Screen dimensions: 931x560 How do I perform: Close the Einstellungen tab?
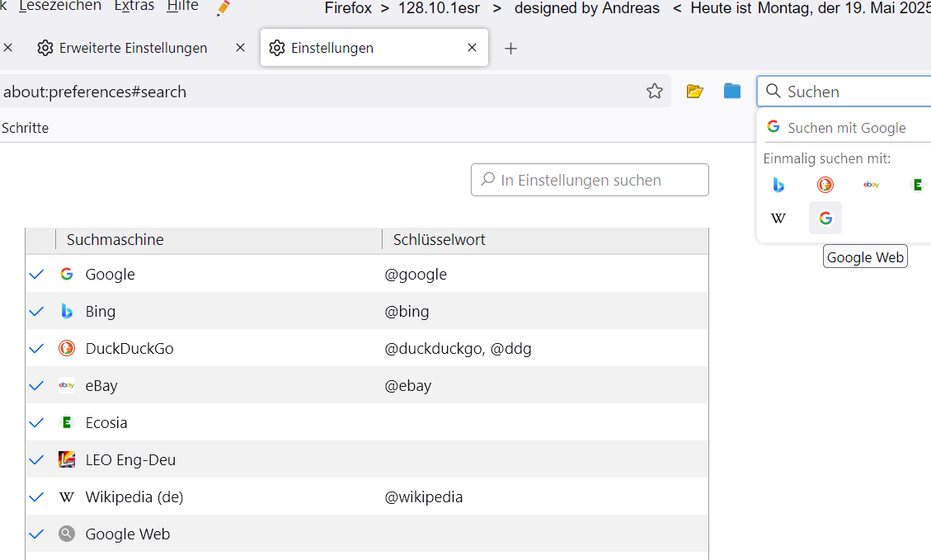point(472,48)
